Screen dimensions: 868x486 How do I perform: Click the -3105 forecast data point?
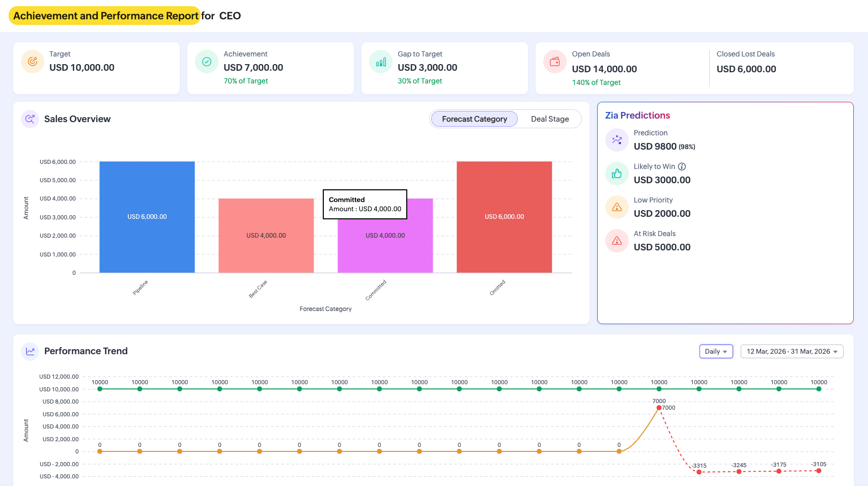click(x=819, y=471)
